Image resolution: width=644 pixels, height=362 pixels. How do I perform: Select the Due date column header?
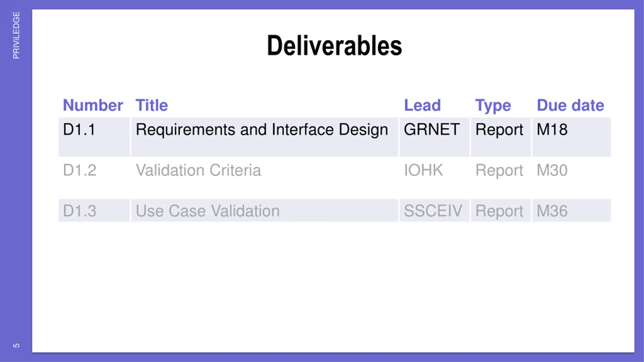click(x=570, y=105)
